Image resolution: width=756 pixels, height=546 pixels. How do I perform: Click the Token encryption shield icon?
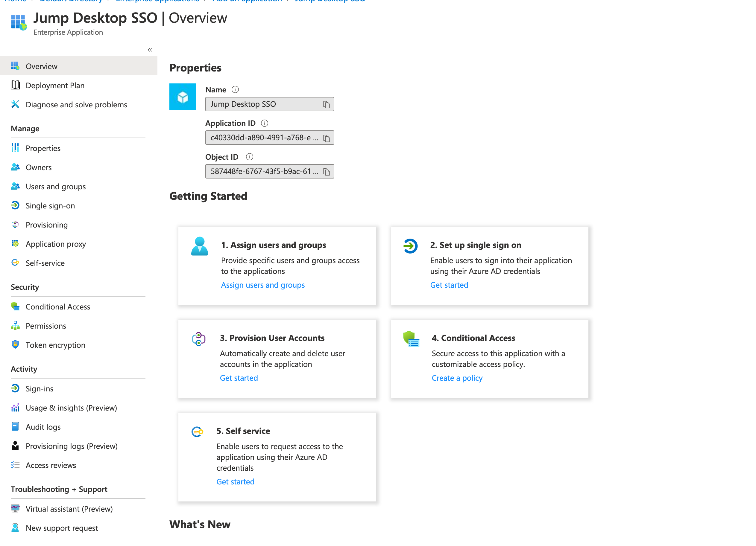[15, 345]
